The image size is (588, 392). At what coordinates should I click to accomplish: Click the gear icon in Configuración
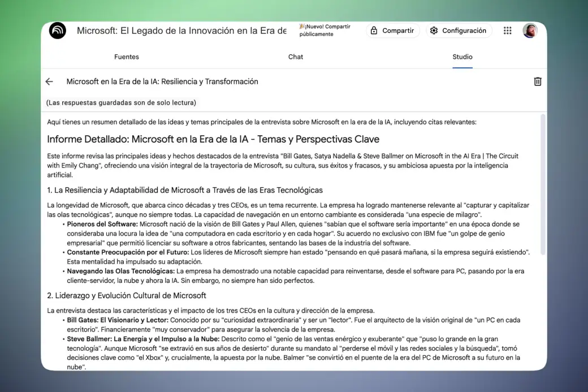pos(434,31)
